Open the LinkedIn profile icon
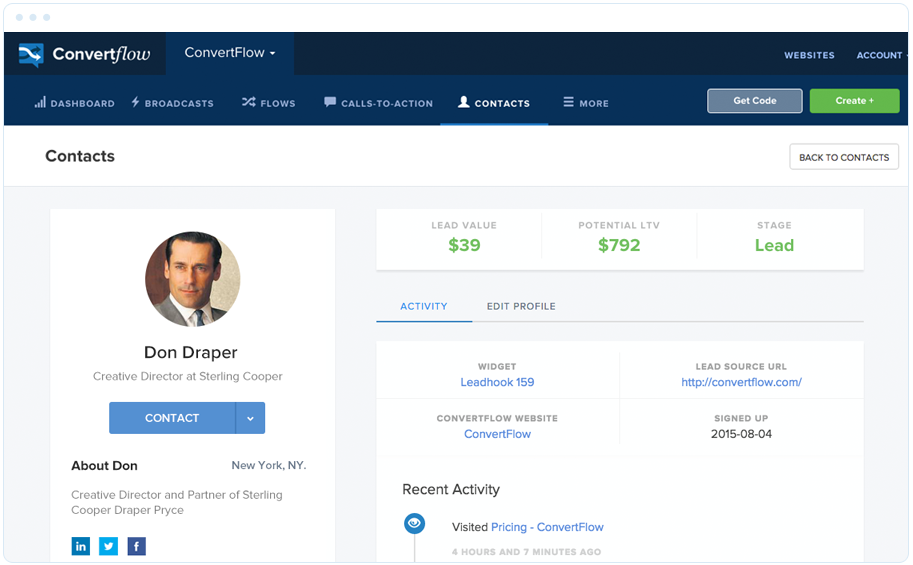This screenshot has height=565, width=913. coord(80,546)
